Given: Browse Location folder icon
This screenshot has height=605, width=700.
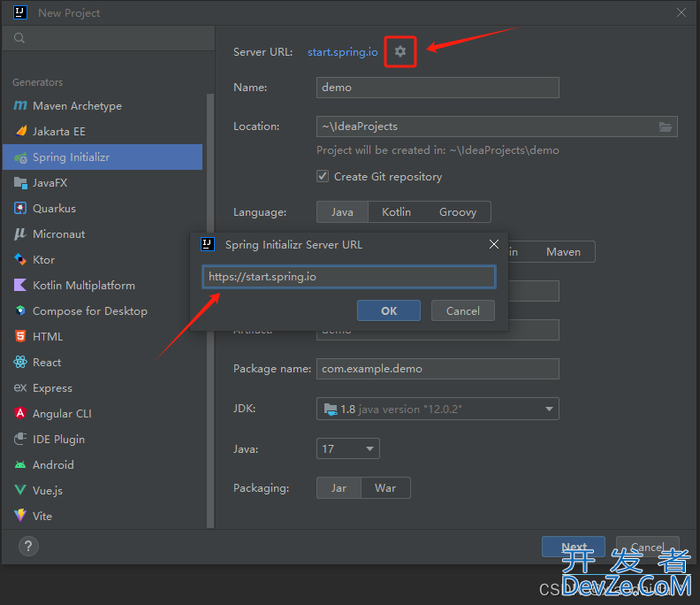Looking at the screenshot, I should click(x=666, y=126).
